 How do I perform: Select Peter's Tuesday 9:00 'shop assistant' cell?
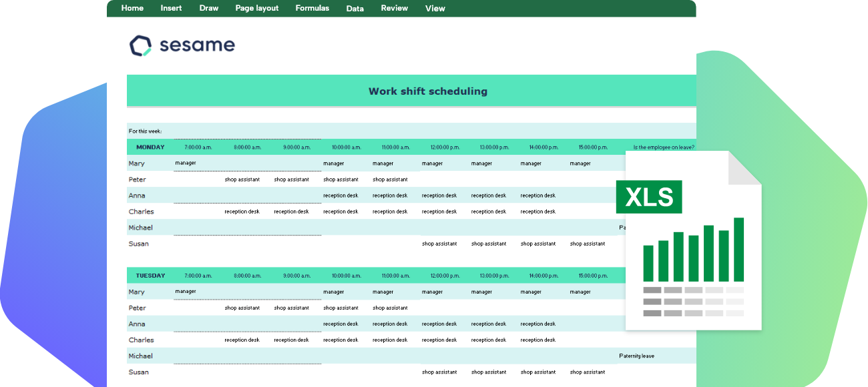292,308
